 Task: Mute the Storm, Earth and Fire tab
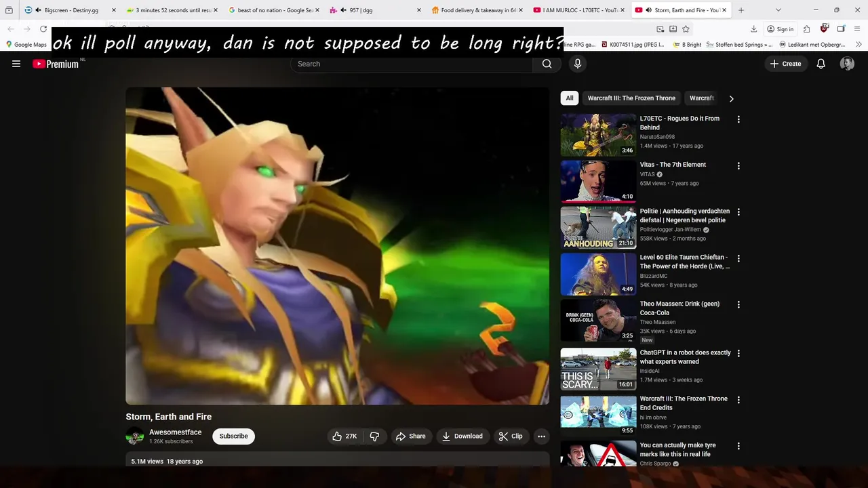click(x=648, y=10)
